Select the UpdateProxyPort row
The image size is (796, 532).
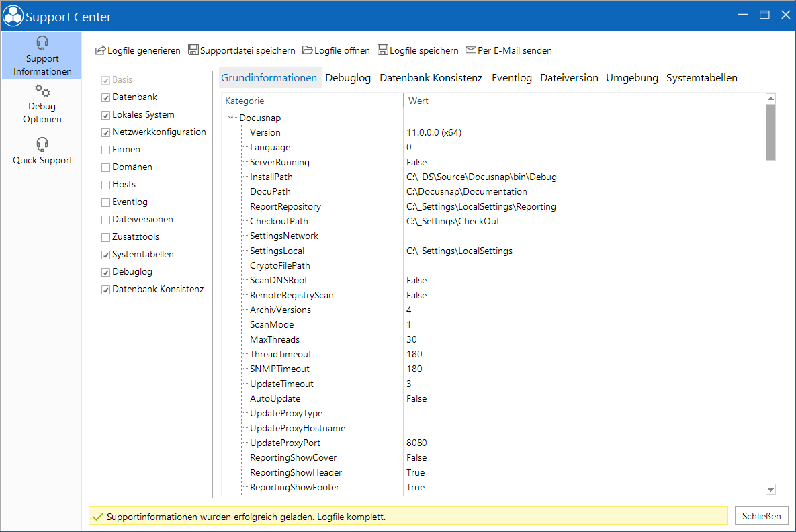(485, 443)
